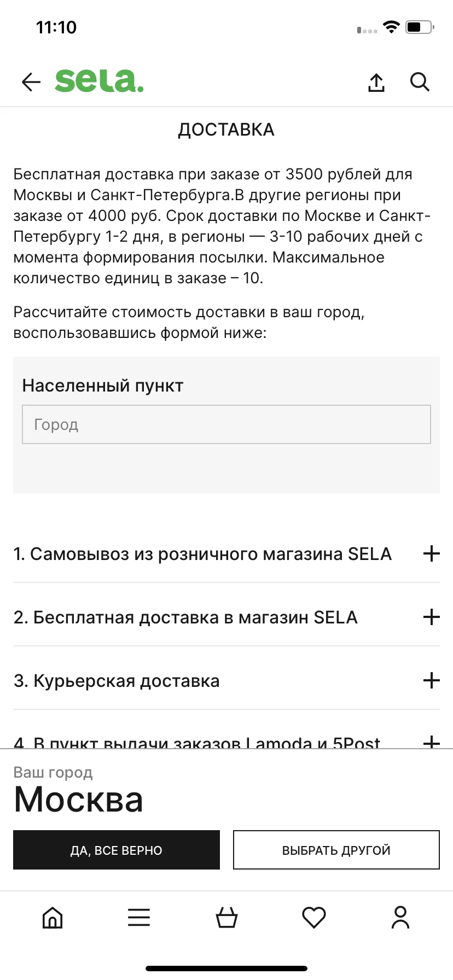The height and width of the screenshot is (980, 453).
Task: Open the share icon in header
Action: 376,82
